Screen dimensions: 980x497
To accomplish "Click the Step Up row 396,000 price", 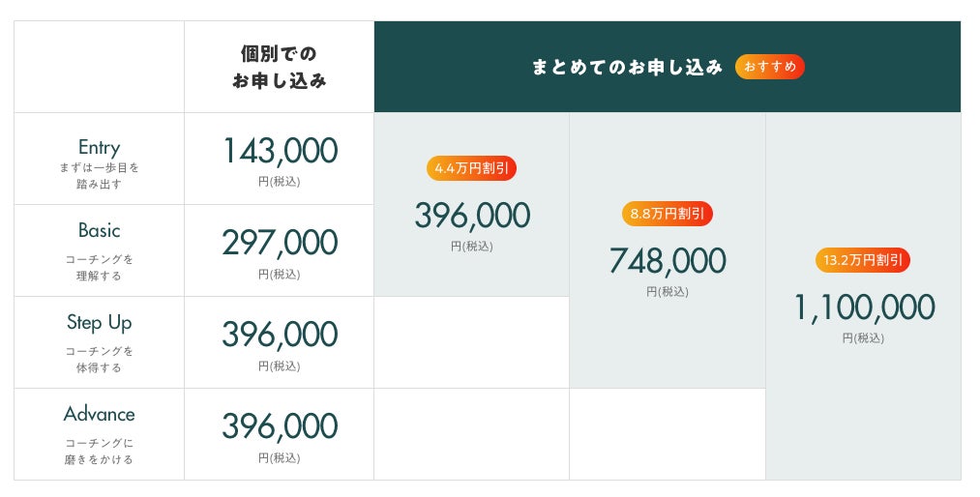I will coord(280,335).
